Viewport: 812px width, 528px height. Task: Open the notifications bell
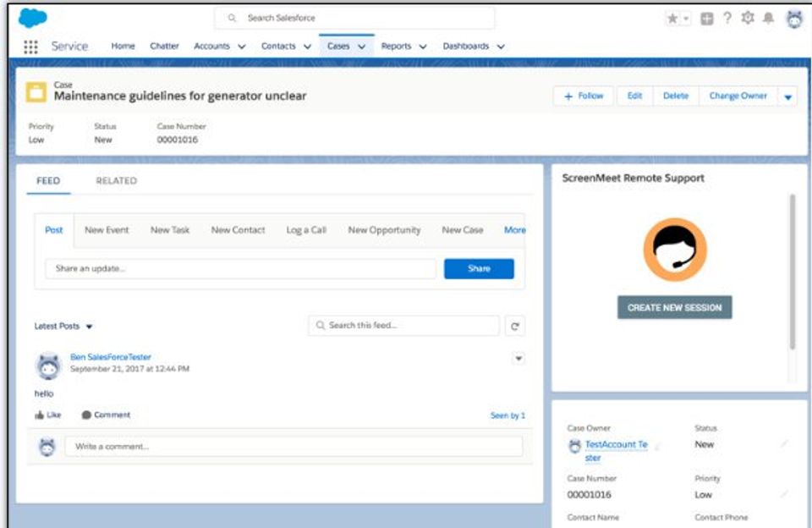pos(769,18)
